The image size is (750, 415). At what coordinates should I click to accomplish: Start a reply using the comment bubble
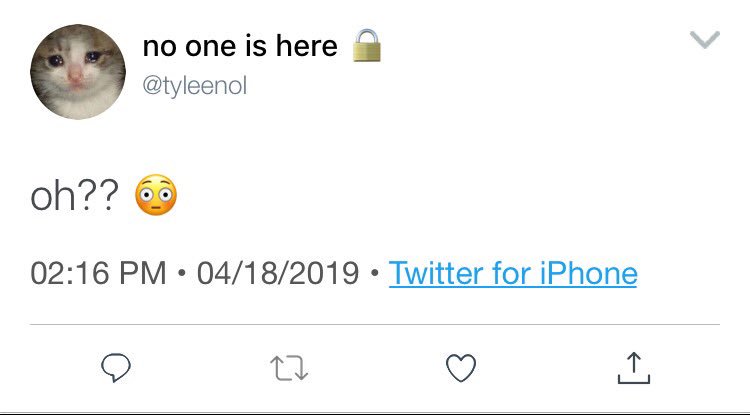pyautogui.click(x=116, y=368)
